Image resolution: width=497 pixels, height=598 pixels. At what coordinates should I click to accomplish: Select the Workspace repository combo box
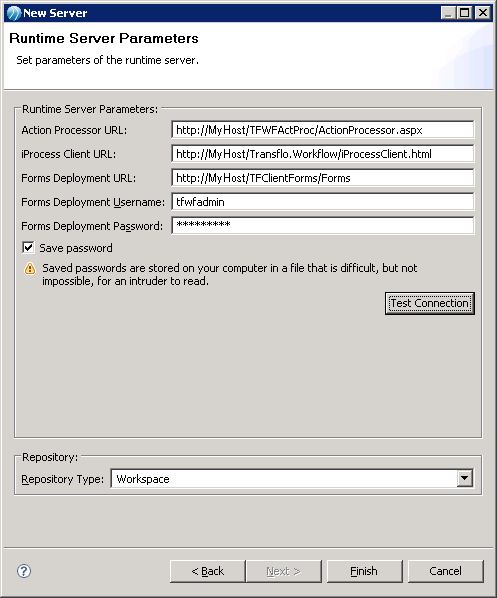click(292, 479)
